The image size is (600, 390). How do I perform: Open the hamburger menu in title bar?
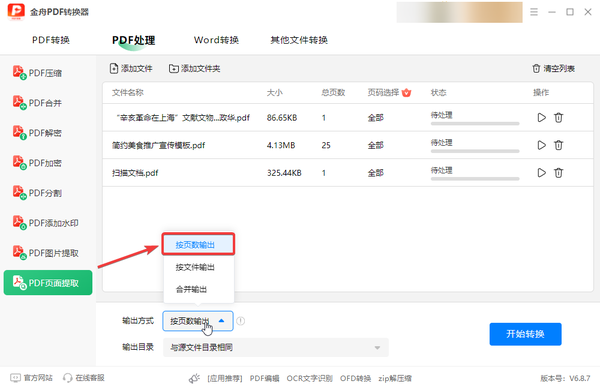534,12
